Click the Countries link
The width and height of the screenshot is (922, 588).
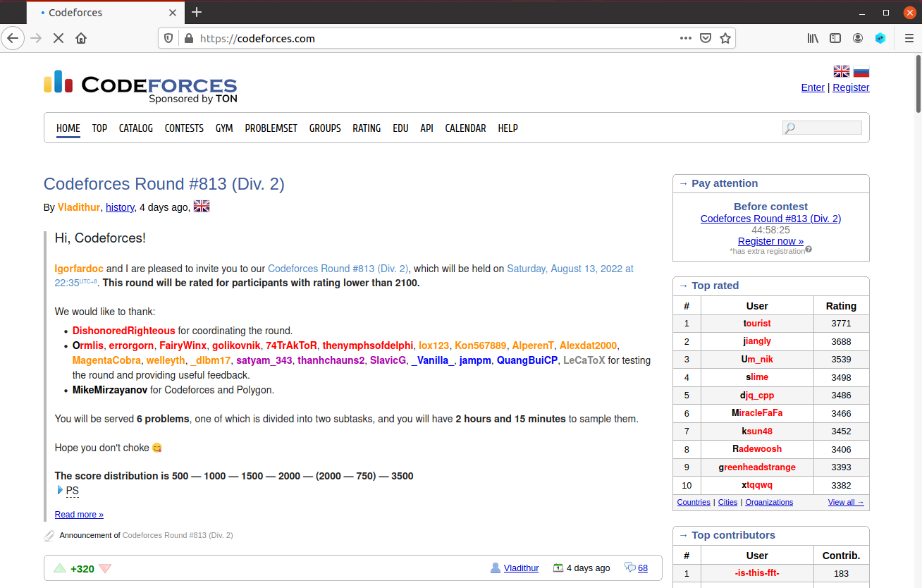694,502
